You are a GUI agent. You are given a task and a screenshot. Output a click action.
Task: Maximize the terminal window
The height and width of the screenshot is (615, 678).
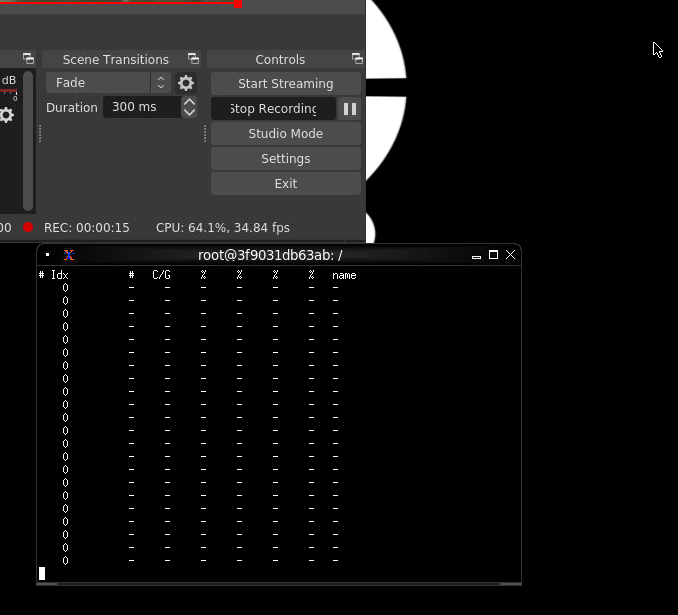[x=493, y=255]
